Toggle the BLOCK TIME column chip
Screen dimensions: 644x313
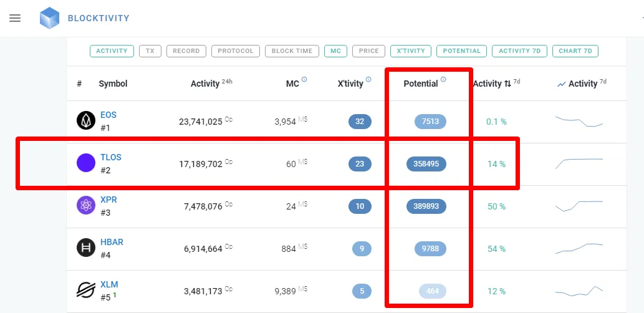[292, 51]
